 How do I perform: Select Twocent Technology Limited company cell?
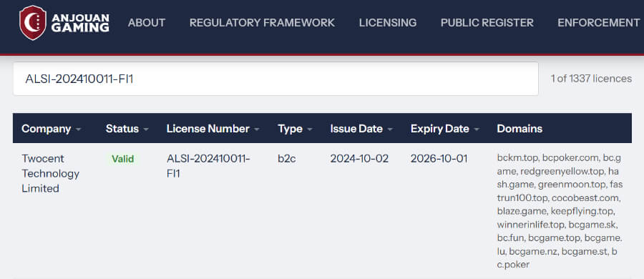tap(51, 173)
